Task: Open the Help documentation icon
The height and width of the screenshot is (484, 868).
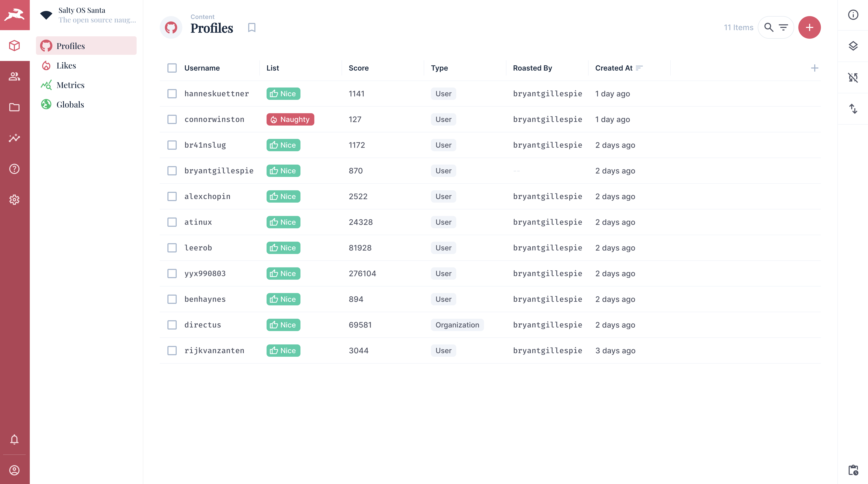Action: (x=15, y=169)
